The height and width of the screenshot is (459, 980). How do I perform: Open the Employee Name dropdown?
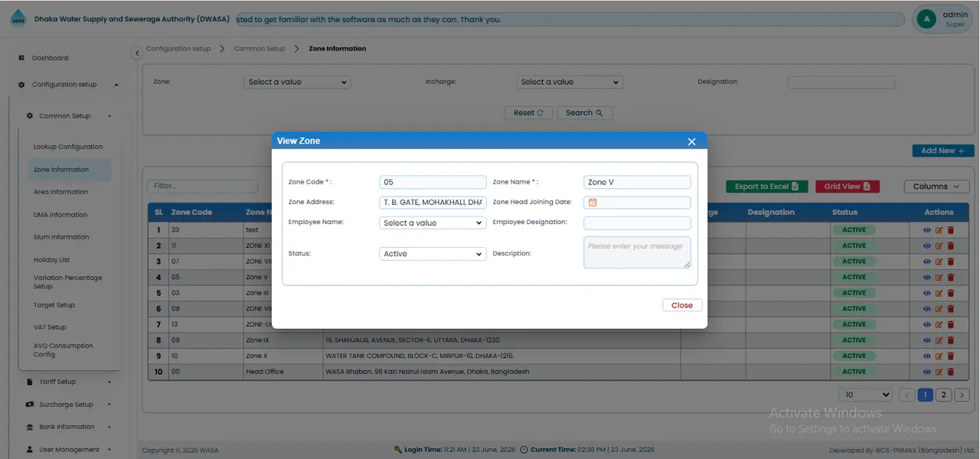click(x=433, y=223)
